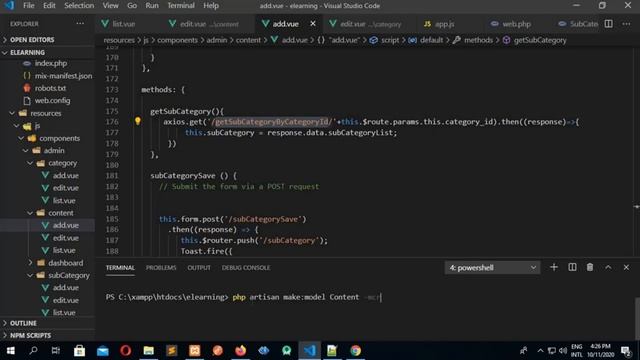Expand the Open Editors section
The image size is (640, 360).
(47, 40)
